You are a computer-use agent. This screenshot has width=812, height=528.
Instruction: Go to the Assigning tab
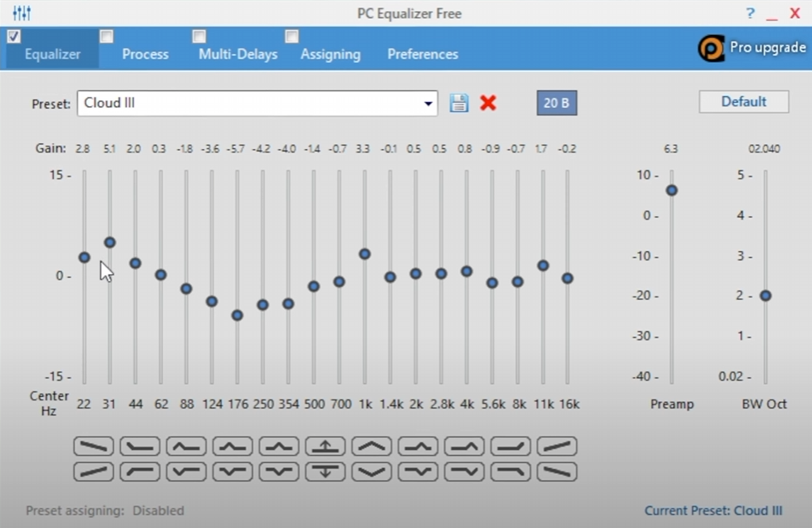click(330, 54)
